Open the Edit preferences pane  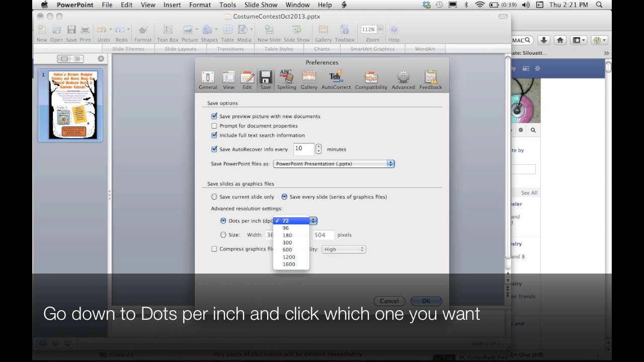click(247, 80)
